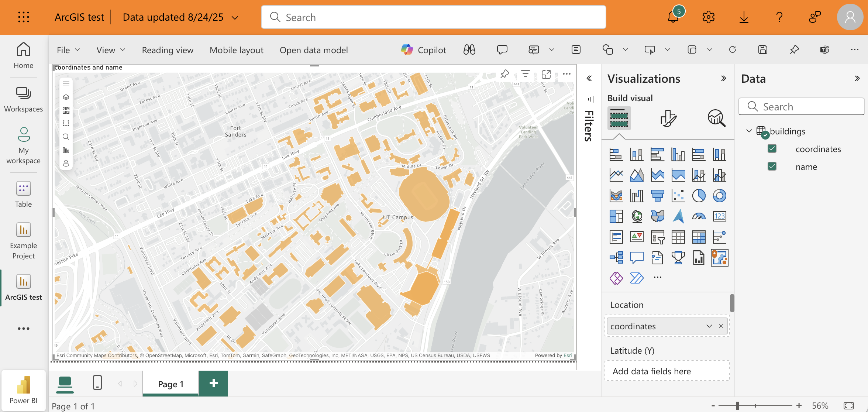Open visual filter icon on map
Viewport: 868px width, 412px height.
pyautogui.click(x=526, y=74)
